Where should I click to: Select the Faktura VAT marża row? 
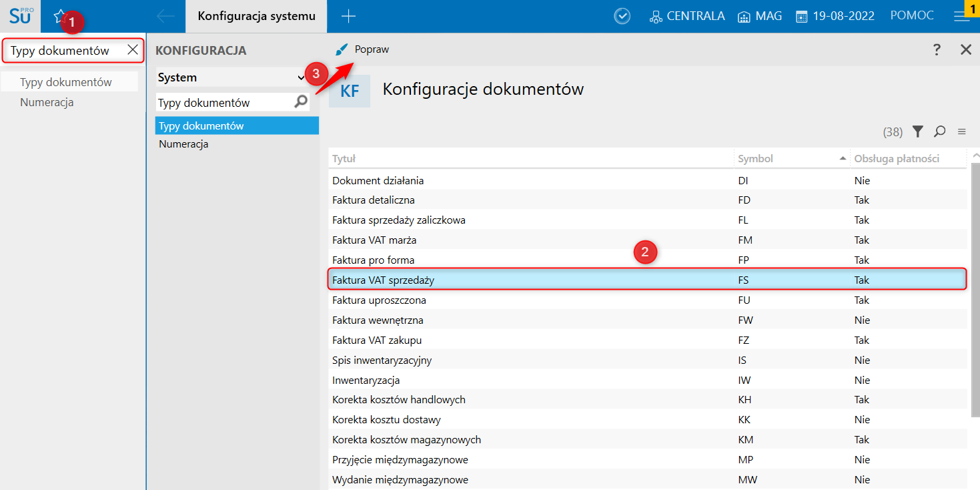(648, 240)
